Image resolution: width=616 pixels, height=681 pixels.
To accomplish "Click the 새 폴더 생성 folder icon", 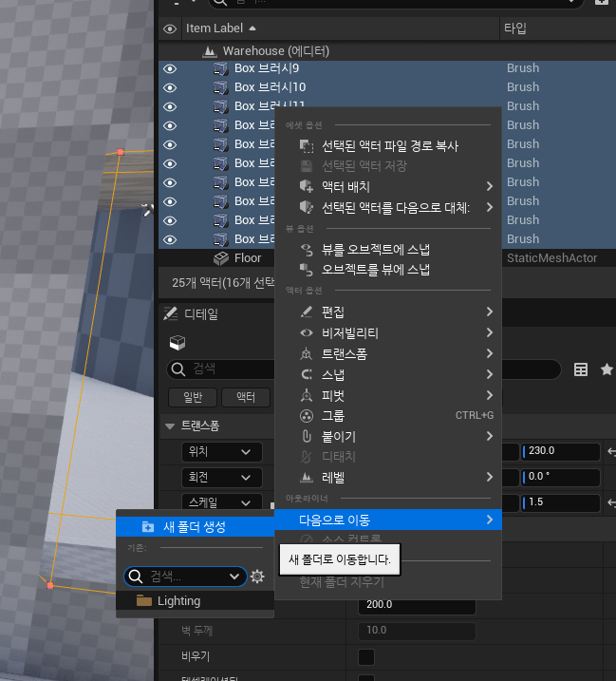I will [148, 527].
